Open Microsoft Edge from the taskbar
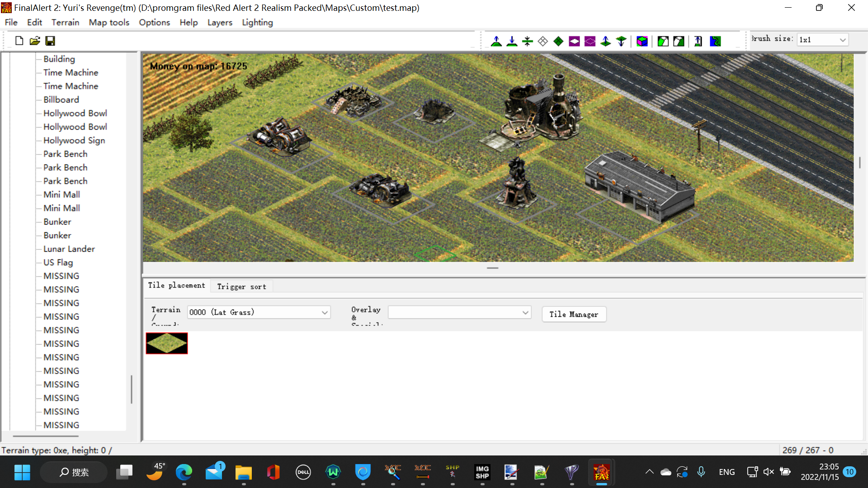The width and height of the screenshot is (868, 488). click(x=184, y=472)
